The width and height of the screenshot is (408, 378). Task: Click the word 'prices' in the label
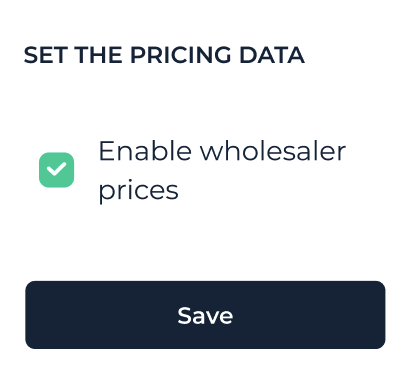[138, 191]
